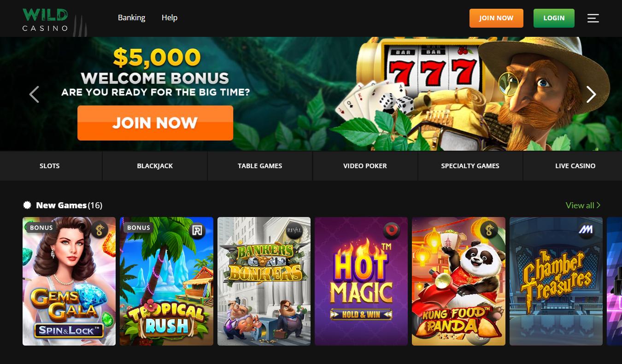The image size is (622, 364).
Task: Show previous banner with left arrow
Action: click(x=34, y=94)
